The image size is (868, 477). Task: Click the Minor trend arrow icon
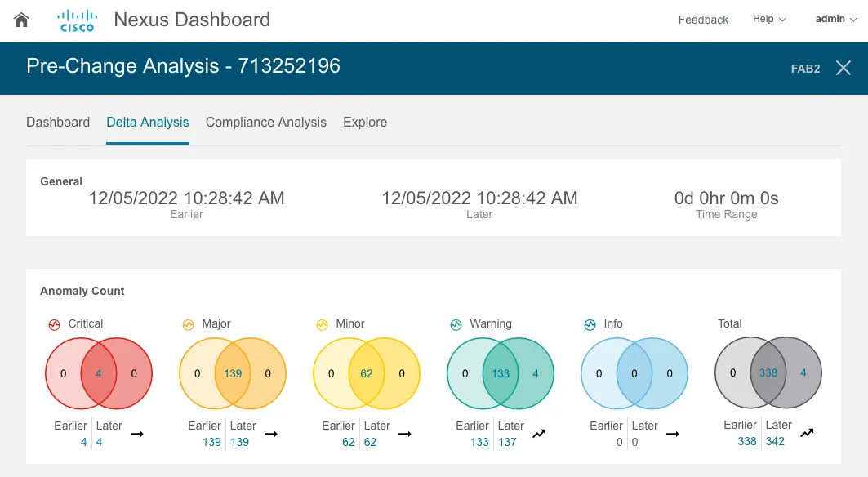[405, 434]
